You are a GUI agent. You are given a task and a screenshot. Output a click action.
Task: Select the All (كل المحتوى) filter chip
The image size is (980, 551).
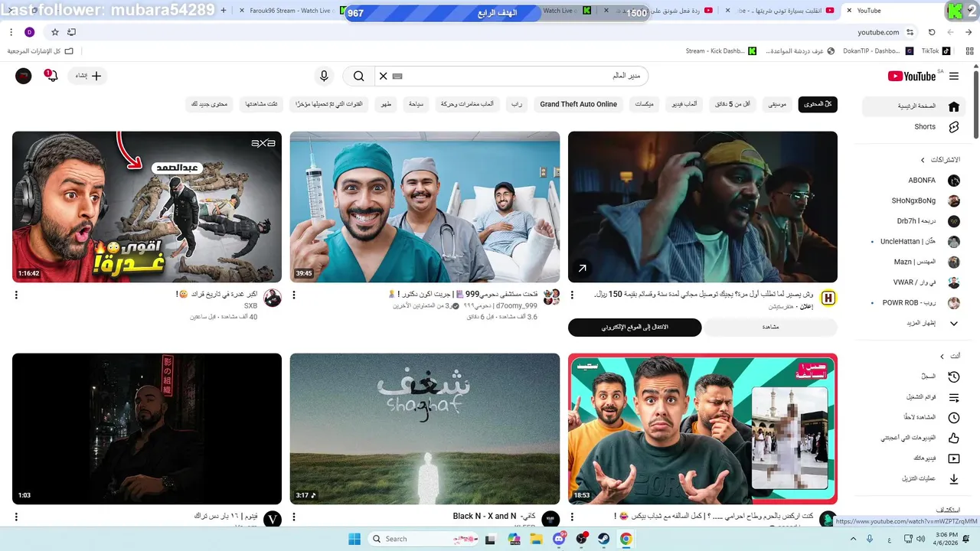click(818, 104)
